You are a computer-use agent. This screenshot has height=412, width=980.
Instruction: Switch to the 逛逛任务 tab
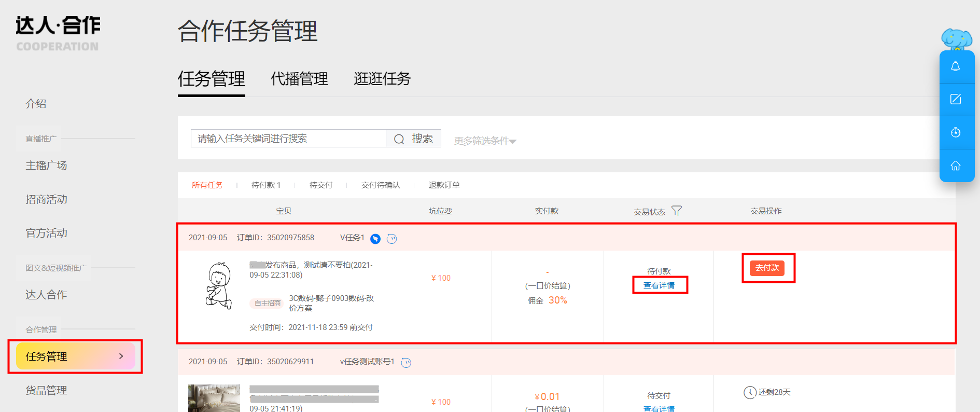[382, 79]
